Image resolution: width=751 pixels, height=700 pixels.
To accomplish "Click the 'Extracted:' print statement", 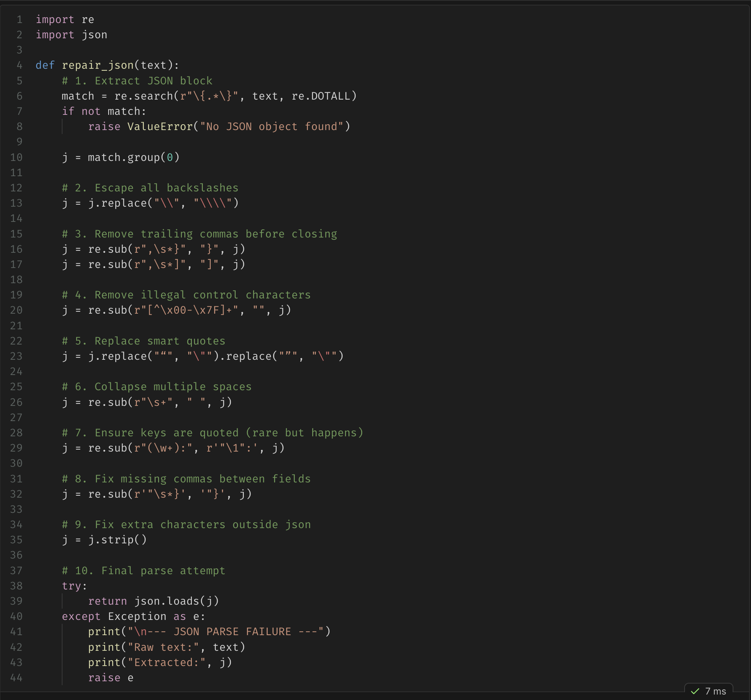I will click(160, 662).
